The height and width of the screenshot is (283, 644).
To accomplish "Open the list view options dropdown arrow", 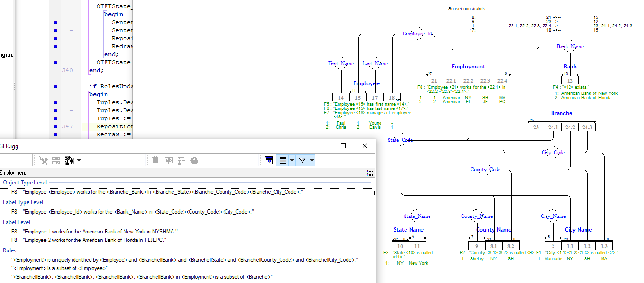I will tap(292, 160).
